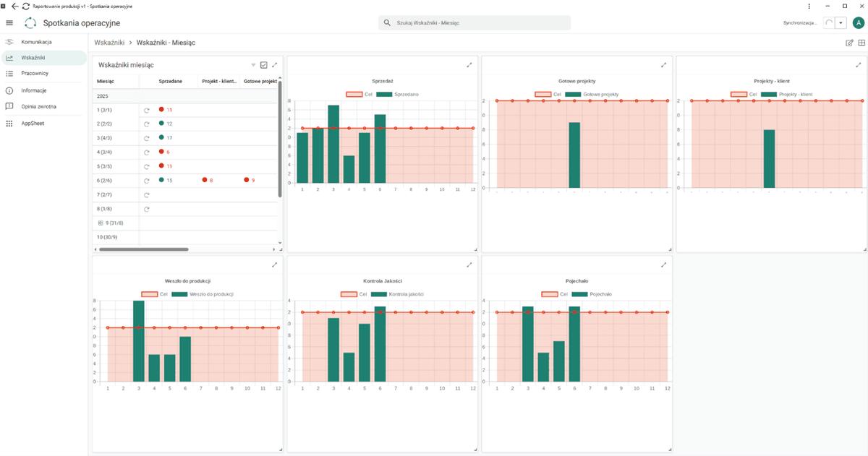Refresh row 8 (1/8) action icon

(147, 210)
